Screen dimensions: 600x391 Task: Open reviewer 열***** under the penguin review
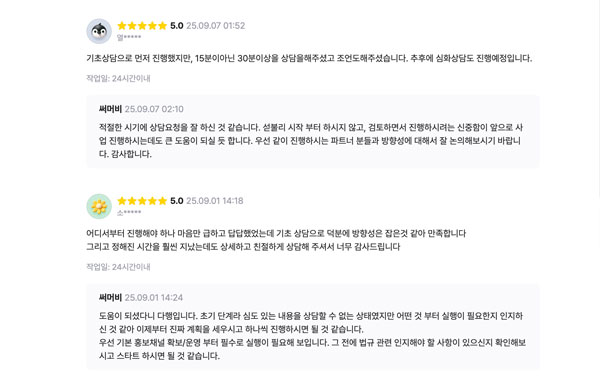(x=129, y=37)
